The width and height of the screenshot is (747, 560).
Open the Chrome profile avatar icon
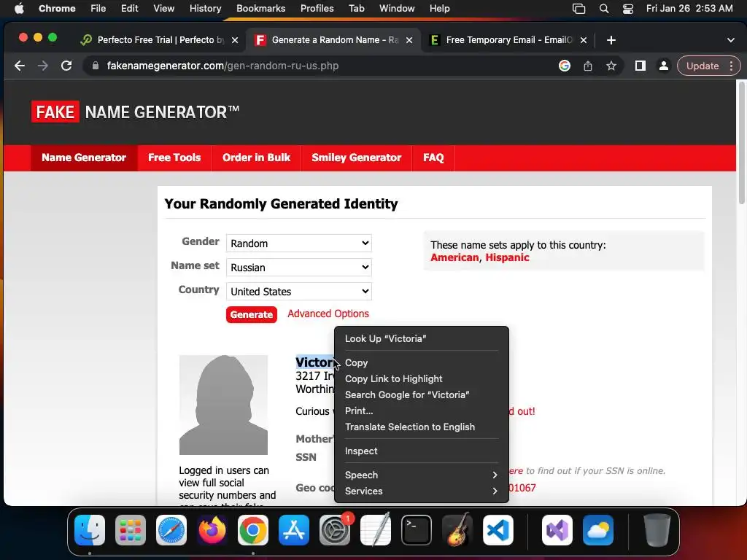click(x=664, y=66)
